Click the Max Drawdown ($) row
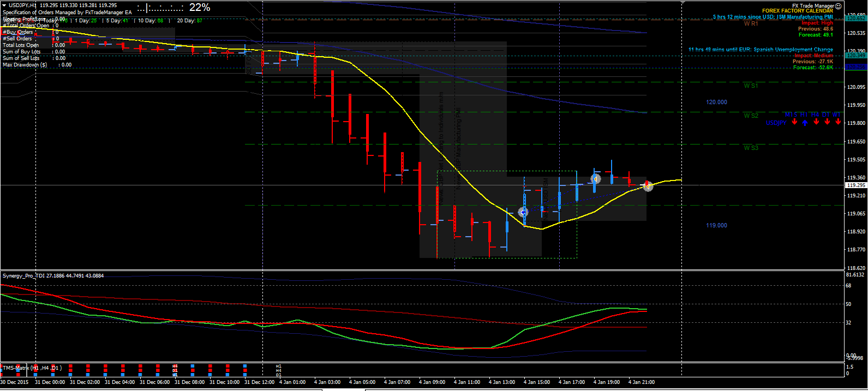 [37, 65]
